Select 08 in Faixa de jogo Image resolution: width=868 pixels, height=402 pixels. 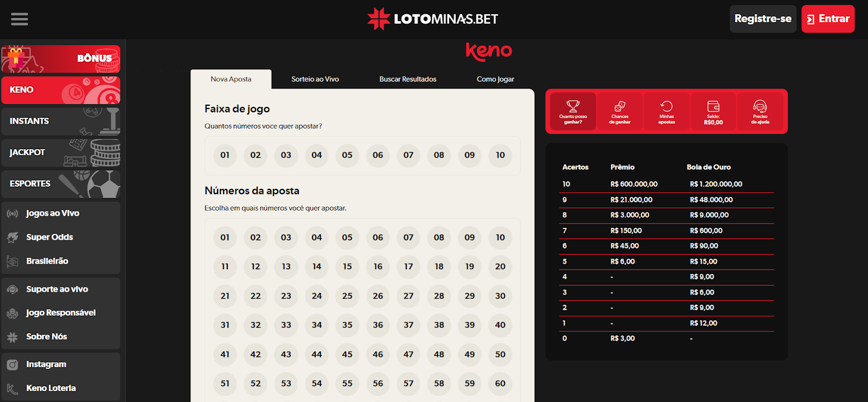point(439,155)
